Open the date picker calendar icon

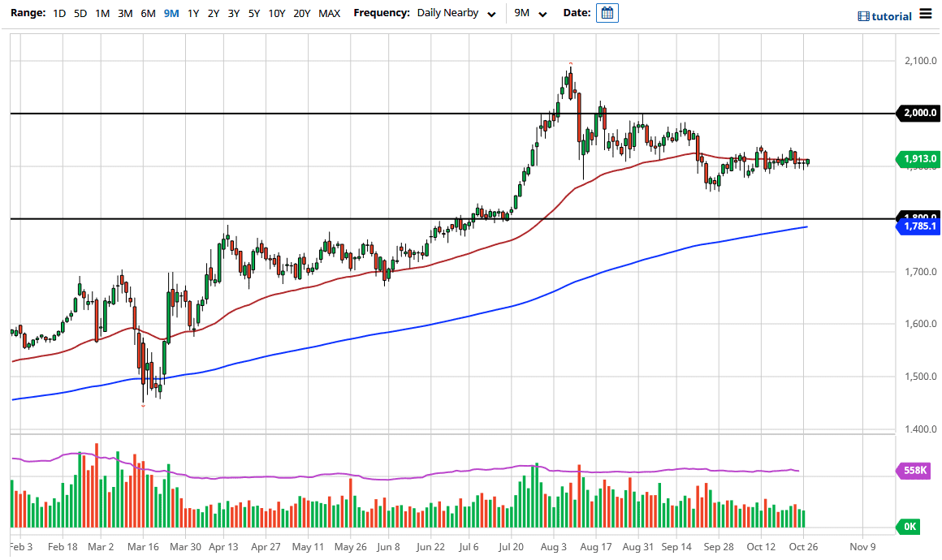pos(607,13)
